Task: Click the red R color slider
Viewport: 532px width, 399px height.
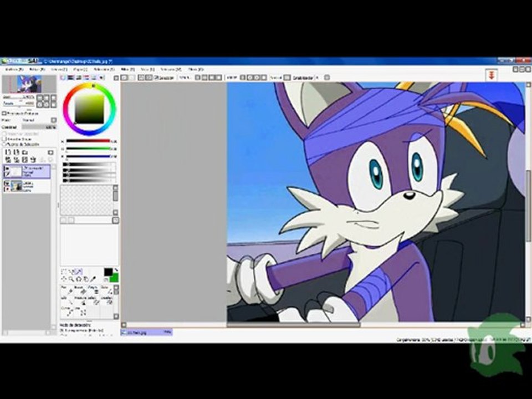Action: pyautogui.click(x=88, y=141)
